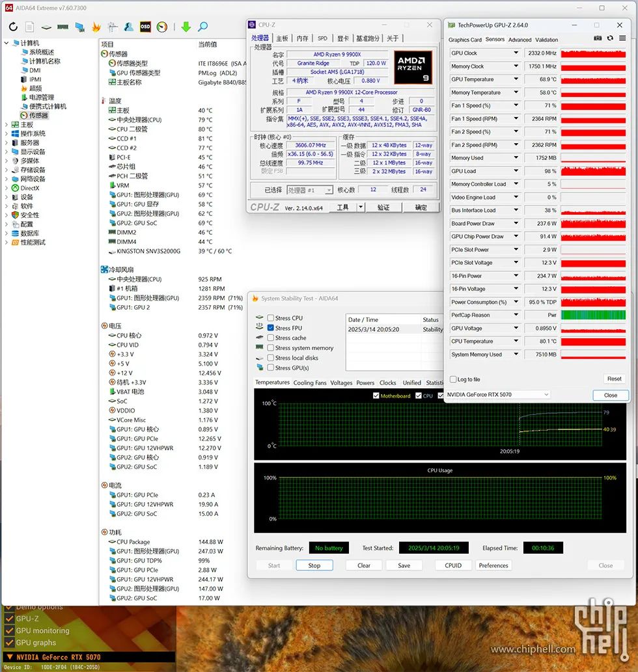Open the NVIDIA GeForce RTX 5070 device dropdown

(498, 394)
